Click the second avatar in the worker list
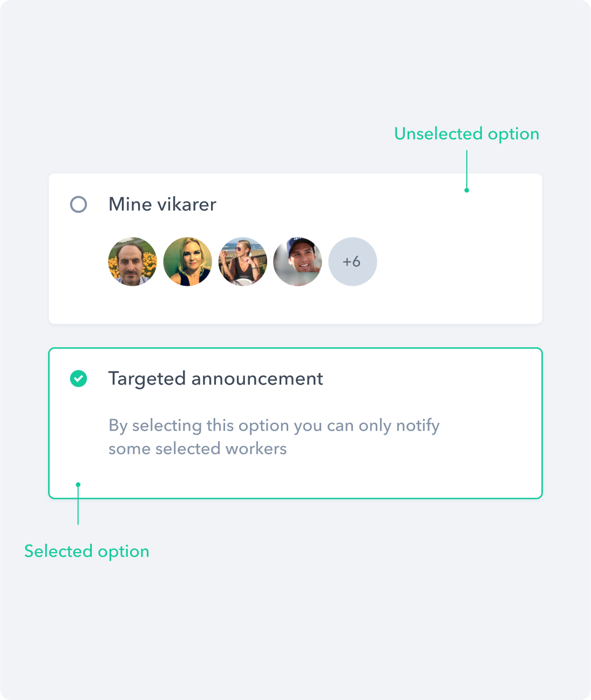Viewport: 591px width, 700px height. [x=187, y=261]
